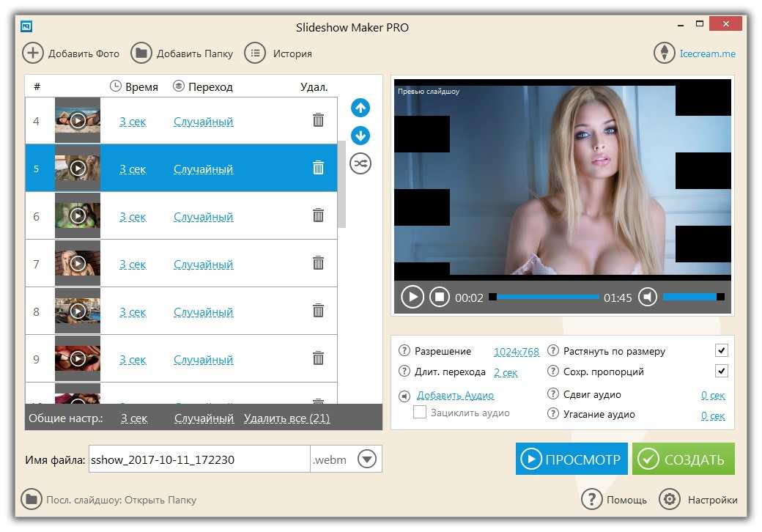Delete slide 4 with trash icon
This screenshot has width=762, height=532.
[x=318, y=120]
